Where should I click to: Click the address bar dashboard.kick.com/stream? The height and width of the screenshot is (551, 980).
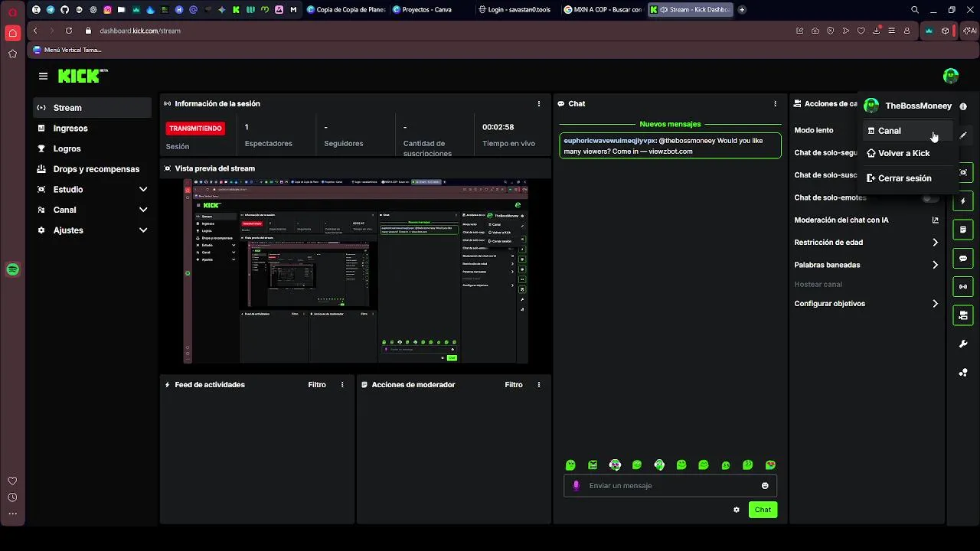tap(140, 31)
